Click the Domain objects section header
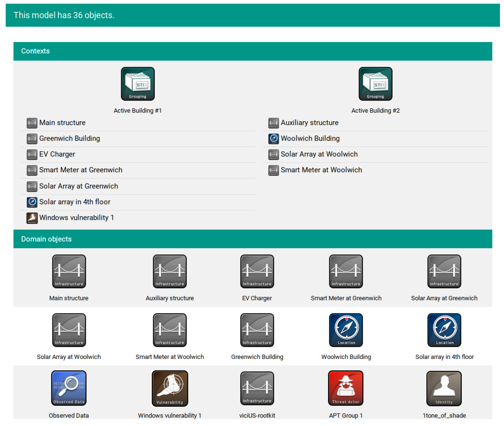 46,239
